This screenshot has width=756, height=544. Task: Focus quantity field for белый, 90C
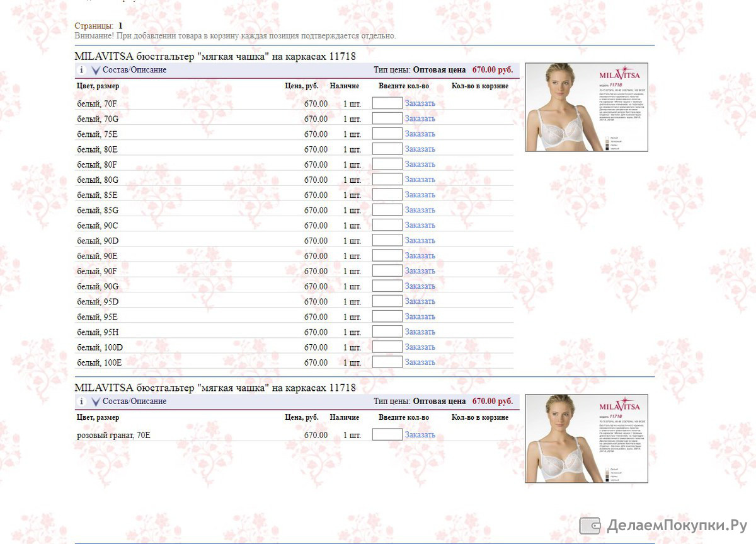387,225
